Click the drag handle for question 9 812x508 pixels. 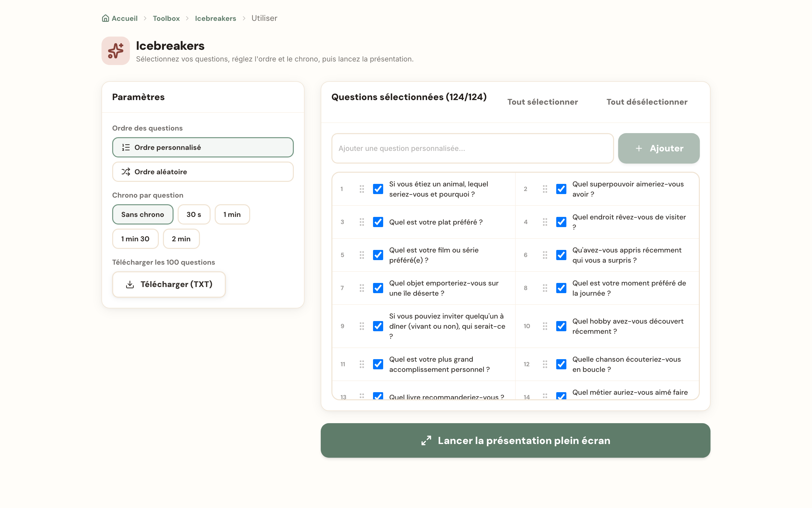pos(362,326)
